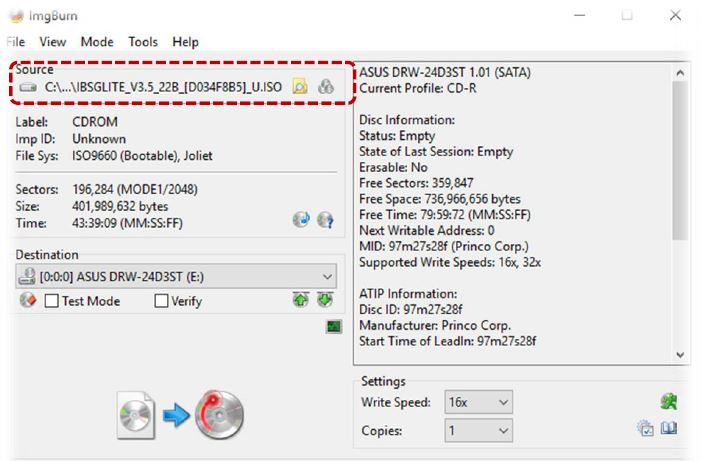Click 'Next Writable Address: 0' line
Screen dimensions: 709x461
(x=427, y=230)
